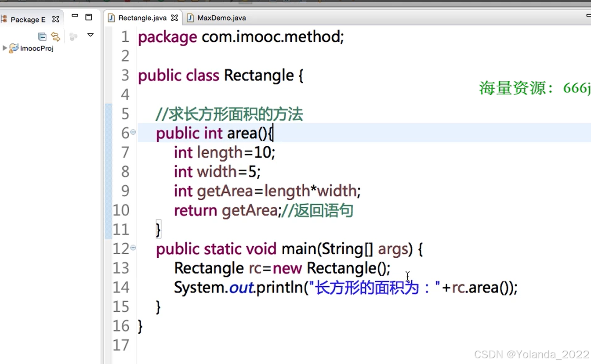The height and width of the screenshot is (364, 591).
Task: Close the Rectangle.java tab
Action: pos(174,18)
